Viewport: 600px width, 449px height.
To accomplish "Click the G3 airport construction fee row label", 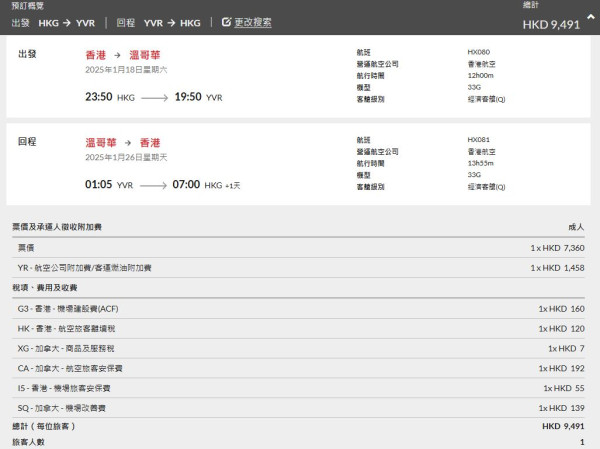I will point(68,309).
